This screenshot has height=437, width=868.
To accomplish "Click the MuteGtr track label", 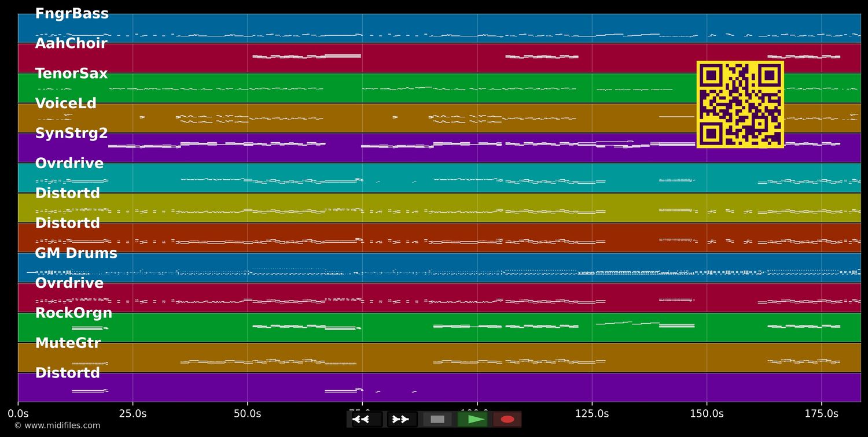I will 68,343.
